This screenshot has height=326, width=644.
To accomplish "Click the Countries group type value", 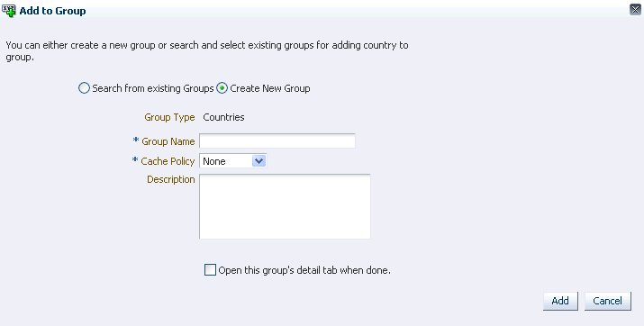I will click(x=224, y=117).
